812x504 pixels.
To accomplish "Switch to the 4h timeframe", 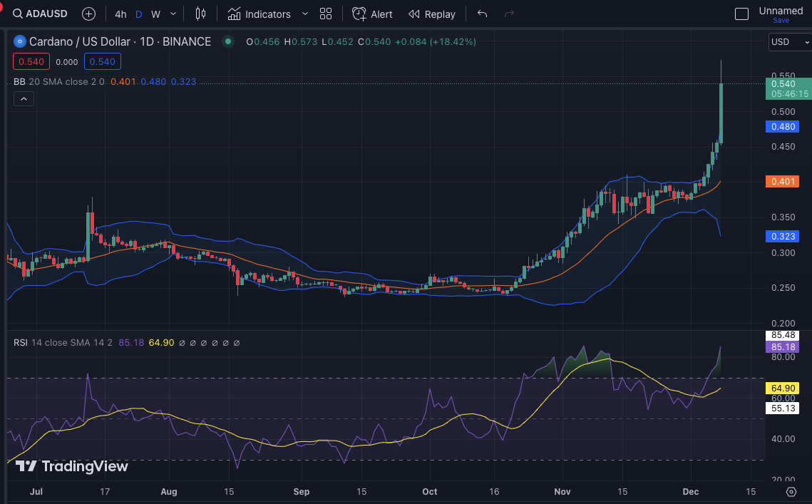I will click(120, 14).
